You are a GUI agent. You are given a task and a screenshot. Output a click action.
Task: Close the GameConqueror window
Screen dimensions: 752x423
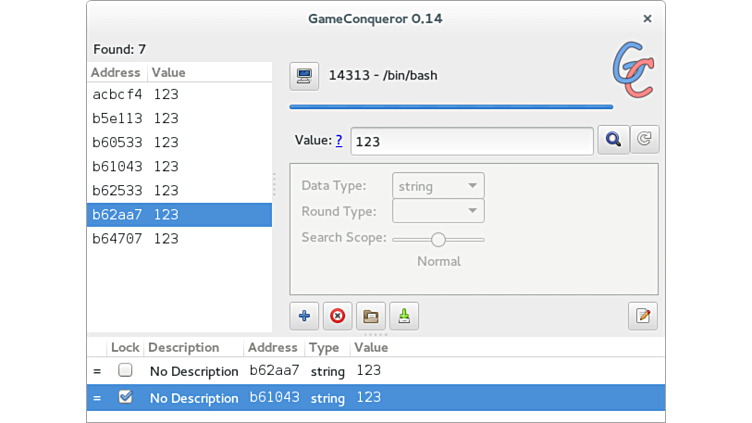[x=647, y=18]
